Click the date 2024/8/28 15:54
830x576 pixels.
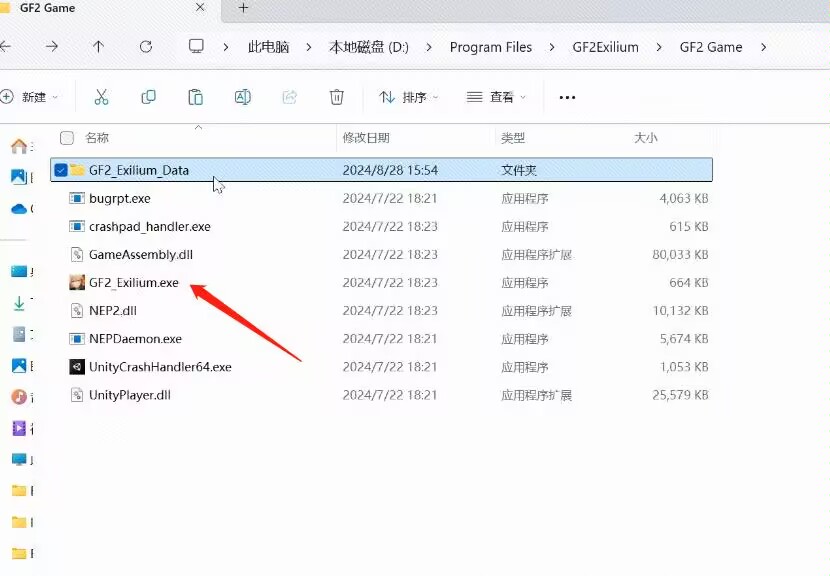[x=390, y=170]
